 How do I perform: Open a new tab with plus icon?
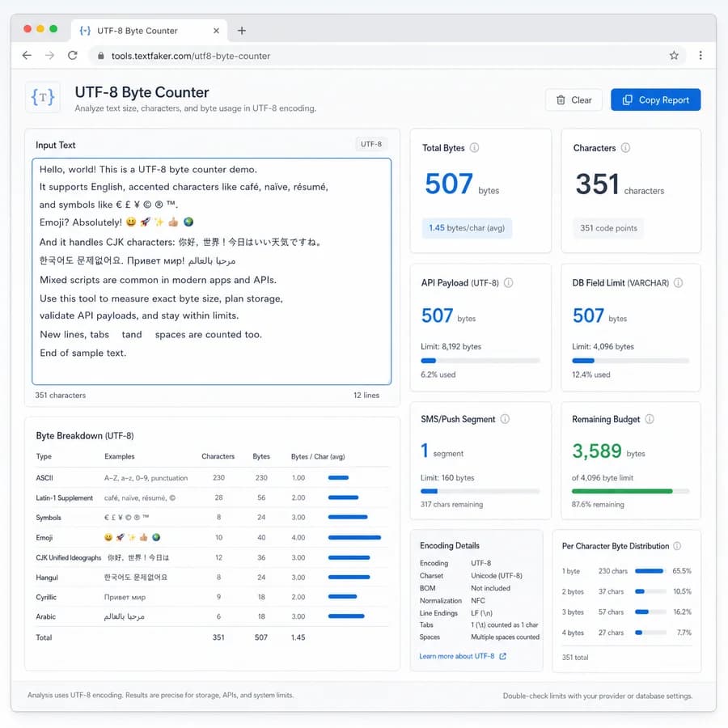pyautogui.click(x=241, y=31)
